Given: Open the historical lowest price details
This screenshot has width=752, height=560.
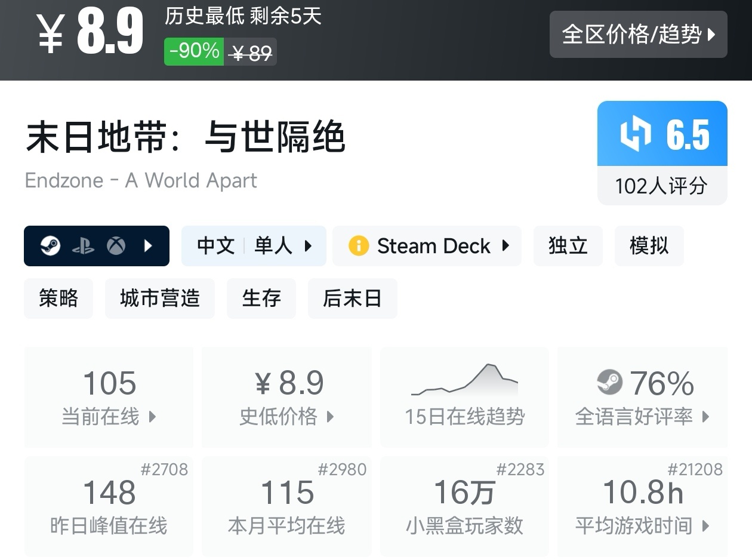Looking at the screenshot, I should click(286, 396).
